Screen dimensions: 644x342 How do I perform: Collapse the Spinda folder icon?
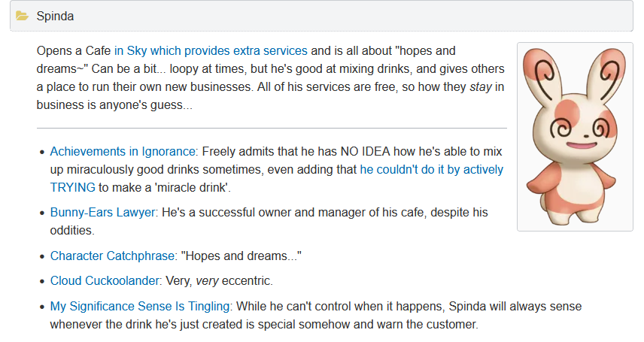[x=22, y=16]
